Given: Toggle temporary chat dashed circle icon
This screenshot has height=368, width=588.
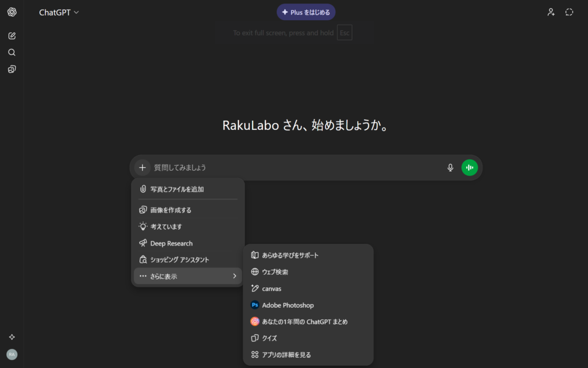Looking at the screenshot, I should click(569, 12).
